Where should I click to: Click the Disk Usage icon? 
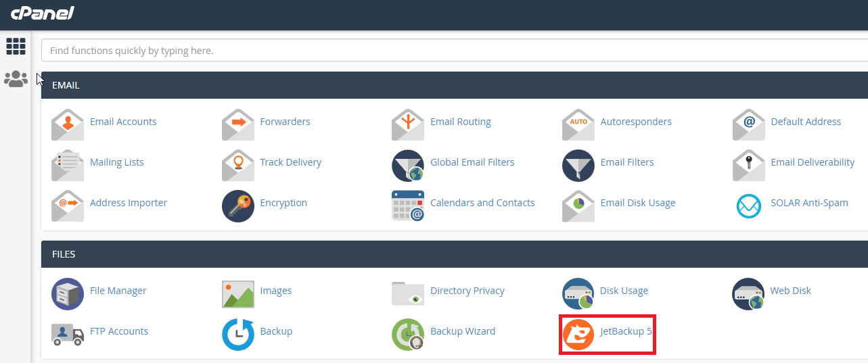[x=578, y=293]
